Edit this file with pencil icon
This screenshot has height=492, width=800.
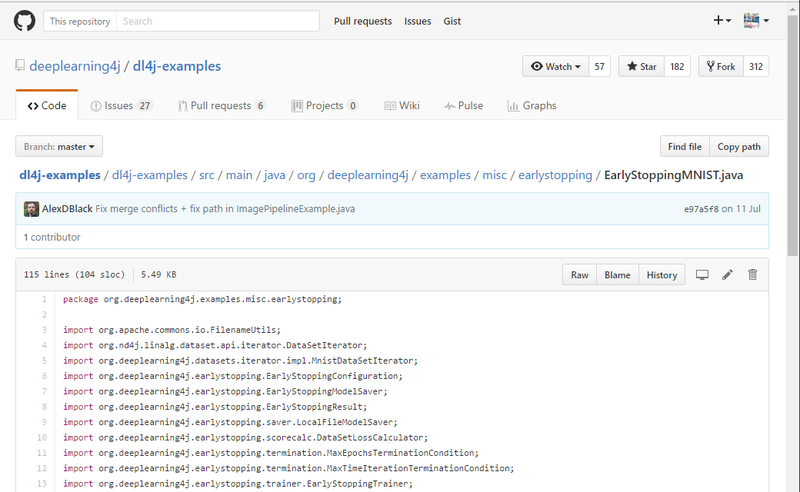[x=728, y=275]
